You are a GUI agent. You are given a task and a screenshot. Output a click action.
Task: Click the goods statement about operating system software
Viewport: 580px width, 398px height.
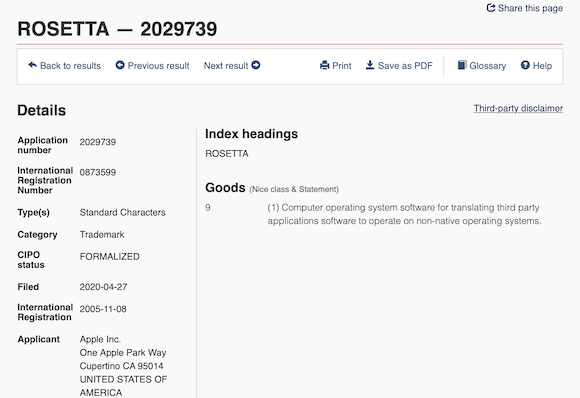(404, 214)
